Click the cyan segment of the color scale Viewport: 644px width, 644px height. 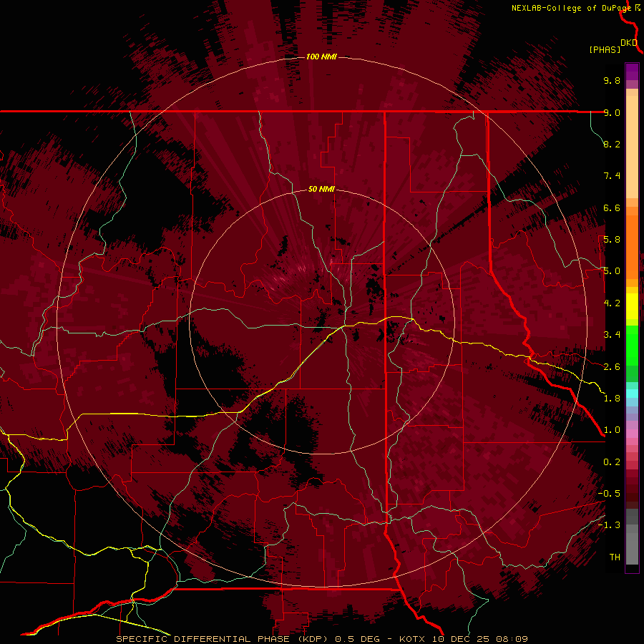tap(632, 394)
